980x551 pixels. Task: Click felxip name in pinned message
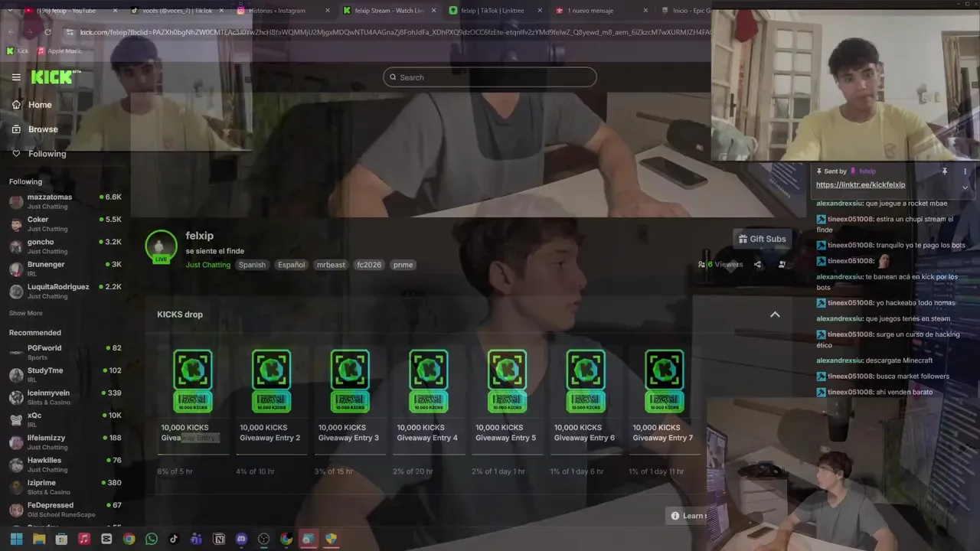click(x=867, y=171)
